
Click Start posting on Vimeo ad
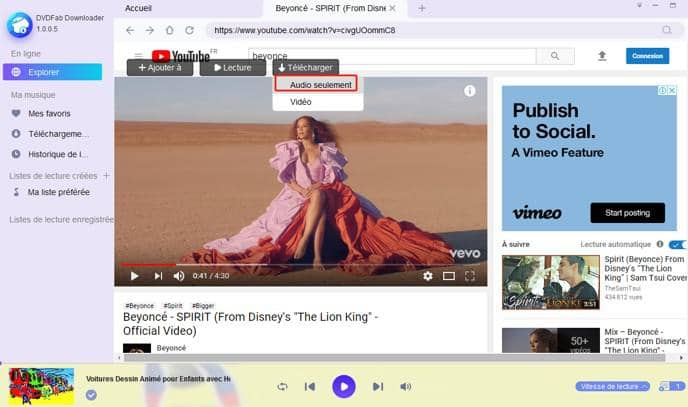tap(627, 213)
